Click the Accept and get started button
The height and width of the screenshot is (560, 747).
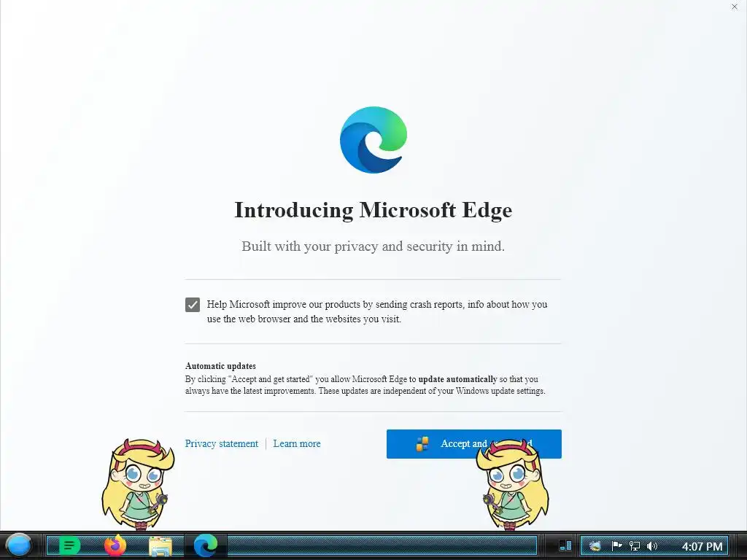pos(473,444)
